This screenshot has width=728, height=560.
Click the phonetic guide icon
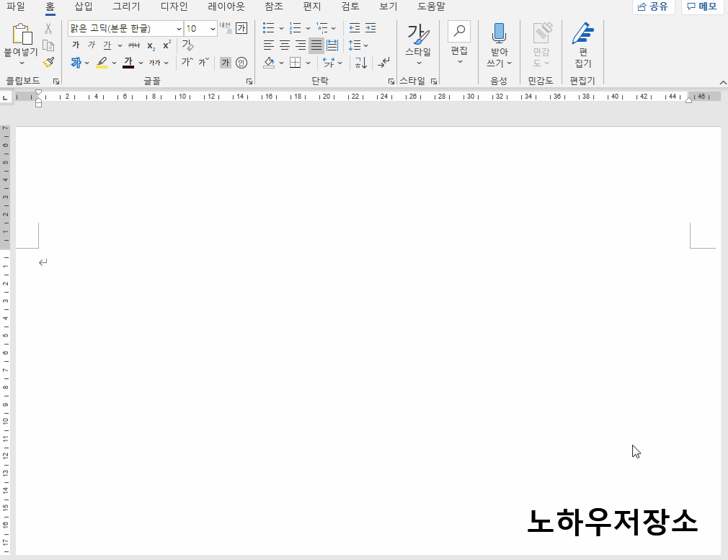(x=225, y=28)
